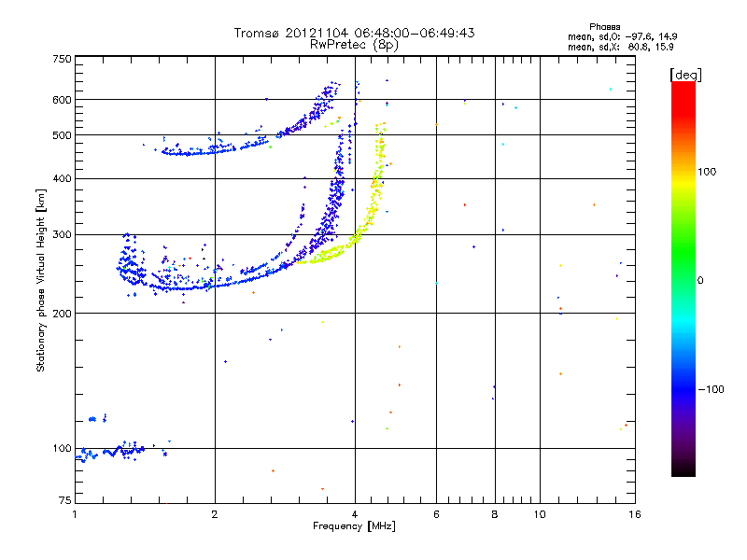Click the y-axis tick label '600'
Viewport: 747px width, 560px height.
tap(62, 100)
